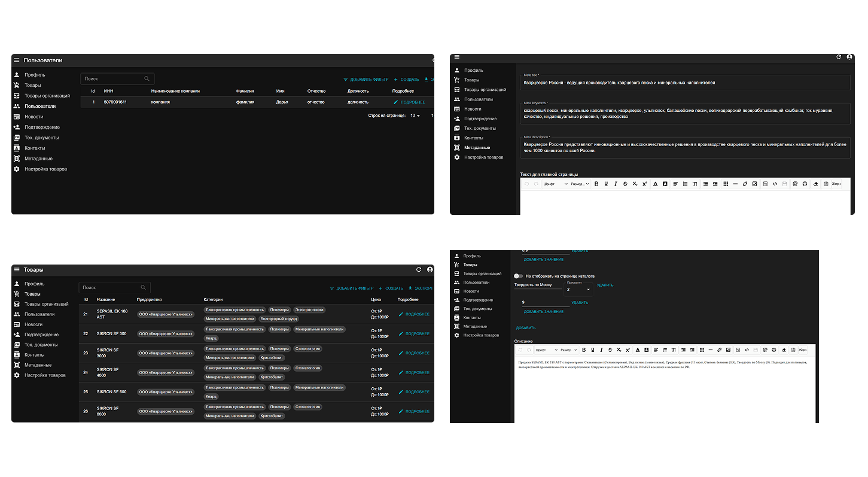This screenshot has height=477, width=868.
Task: Click the refresh icon in the Товары list header
Action: pyautogui.click(x=419, y=270)
